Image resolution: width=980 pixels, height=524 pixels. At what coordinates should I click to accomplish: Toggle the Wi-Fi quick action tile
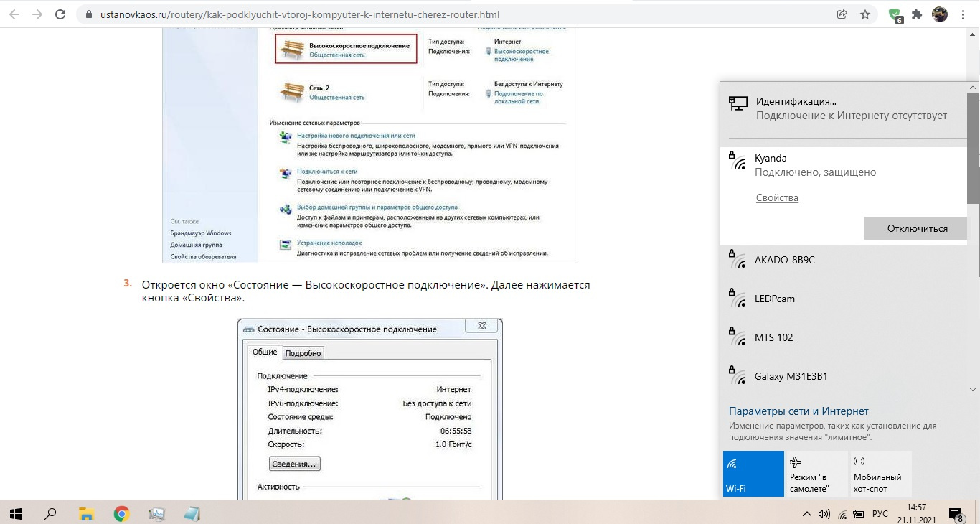click(753, 474)
